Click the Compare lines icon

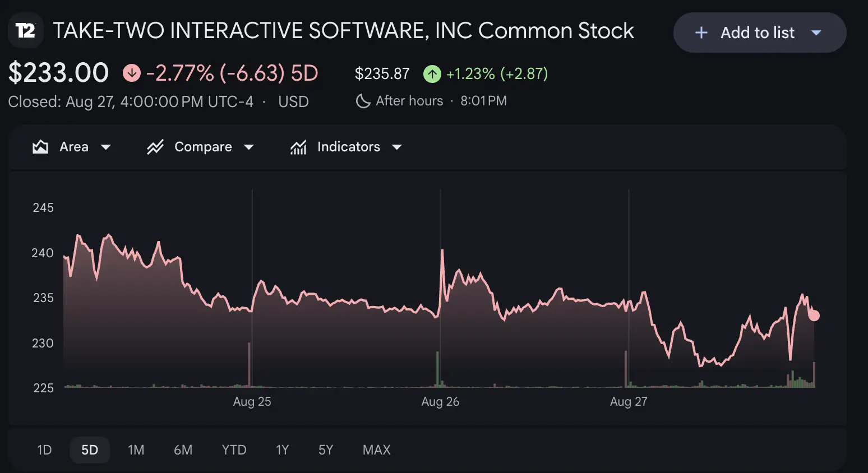click(155, 147)
